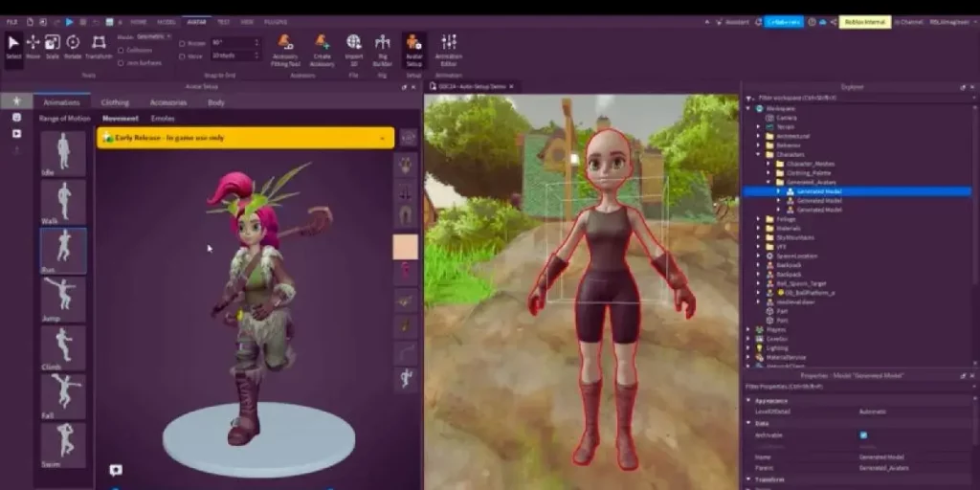The width and height of the screenshot is (980, 490).
Task: Click the New file icon in quick bar
Action: click(30, 22)
